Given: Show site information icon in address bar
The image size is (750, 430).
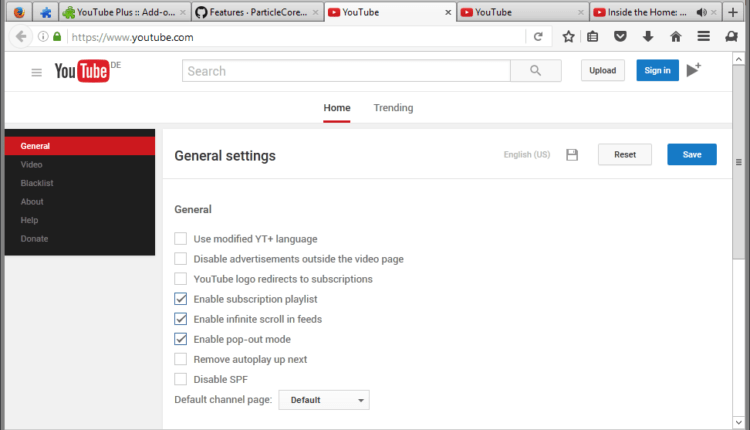Looking at the screenshot, I should pos(43,36).
